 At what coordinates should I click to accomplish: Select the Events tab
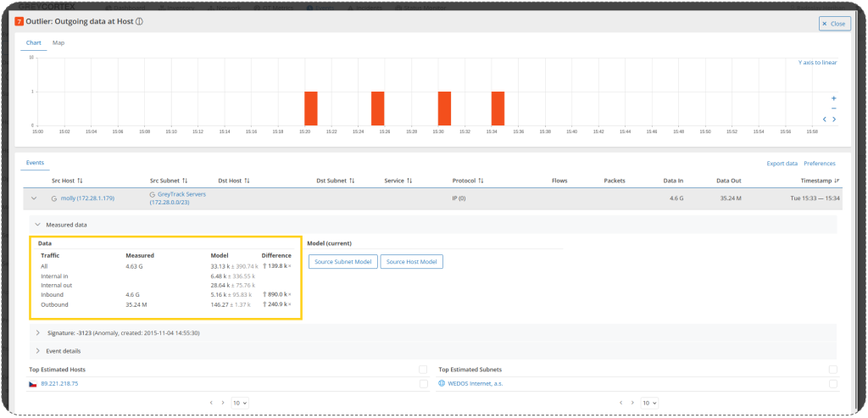tap(35, 162)
